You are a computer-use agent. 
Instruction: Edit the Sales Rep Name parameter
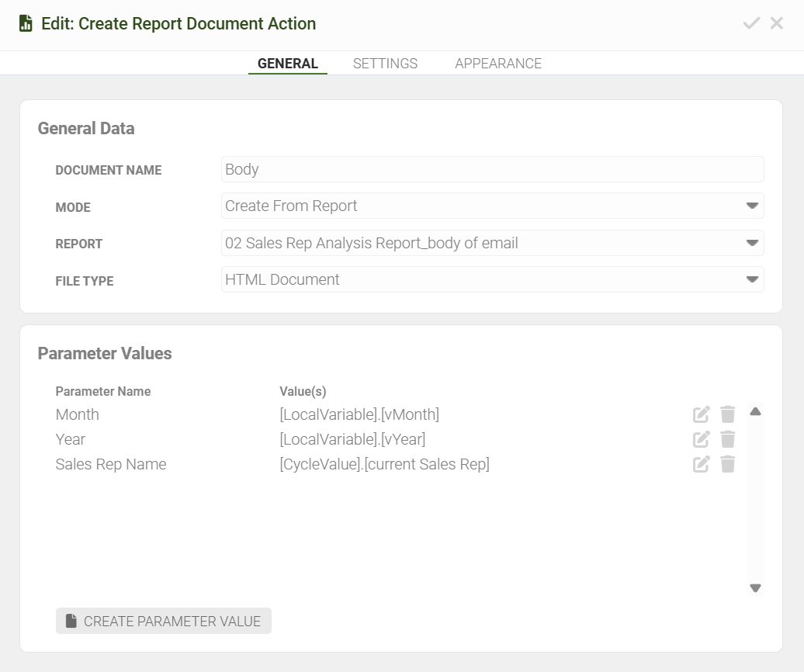click(701, 464)
